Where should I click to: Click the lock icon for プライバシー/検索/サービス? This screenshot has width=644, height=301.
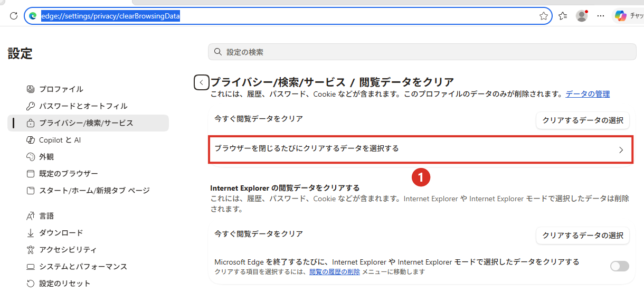click(30, 123)
